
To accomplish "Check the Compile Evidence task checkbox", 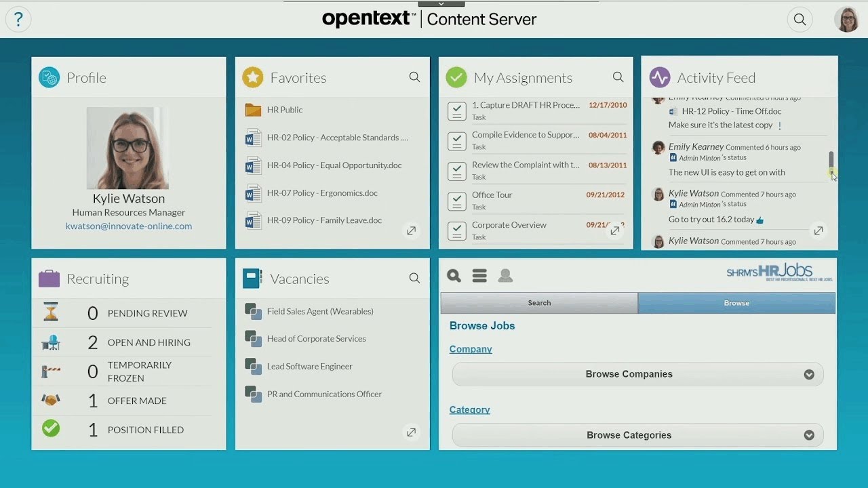I will [x=457, y=141].
